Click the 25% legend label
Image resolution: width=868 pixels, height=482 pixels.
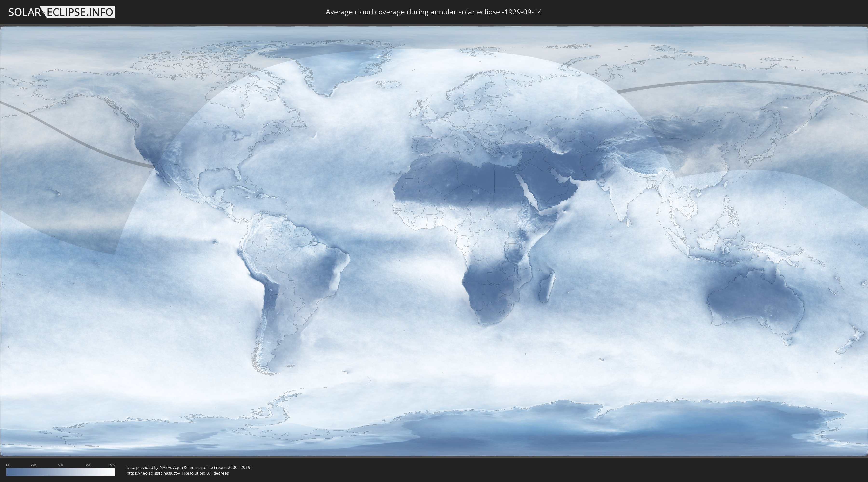(33, 465)
